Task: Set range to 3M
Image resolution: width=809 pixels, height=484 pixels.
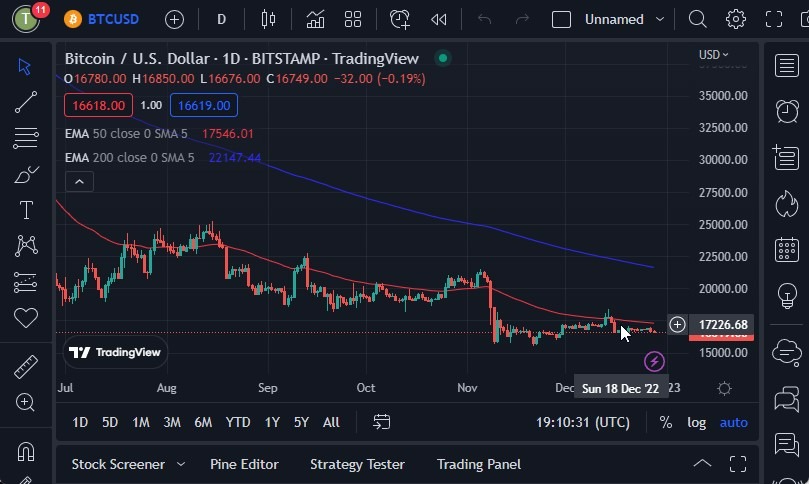Action: click(172, 423)
